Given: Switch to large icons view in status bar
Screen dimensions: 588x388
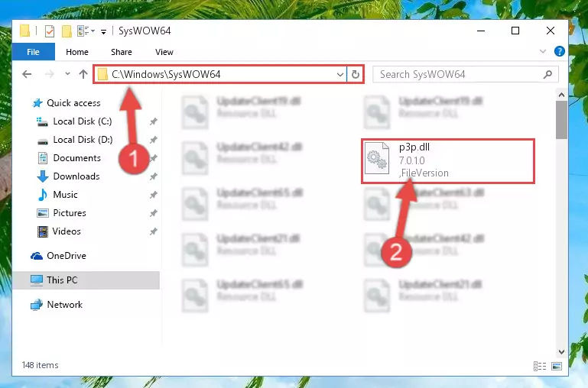Looking at the screenshot, I should pos(557,366).
